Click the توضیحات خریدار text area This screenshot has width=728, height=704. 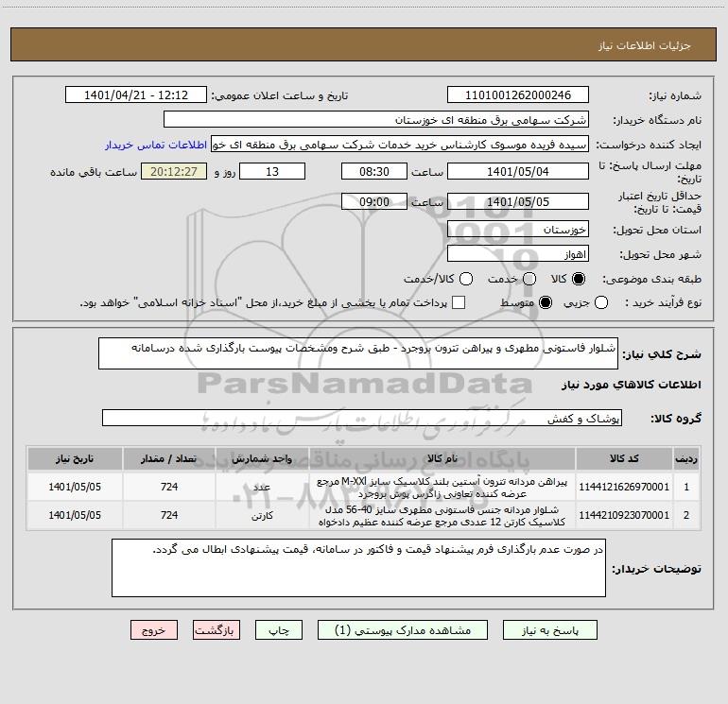tap(358, 568)
